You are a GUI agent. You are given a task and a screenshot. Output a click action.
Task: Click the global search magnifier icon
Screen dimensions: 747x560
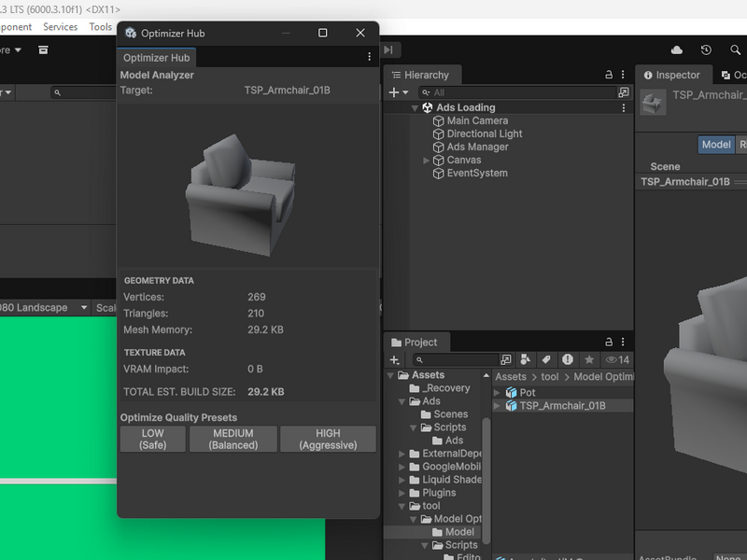[x=735, y=49]
